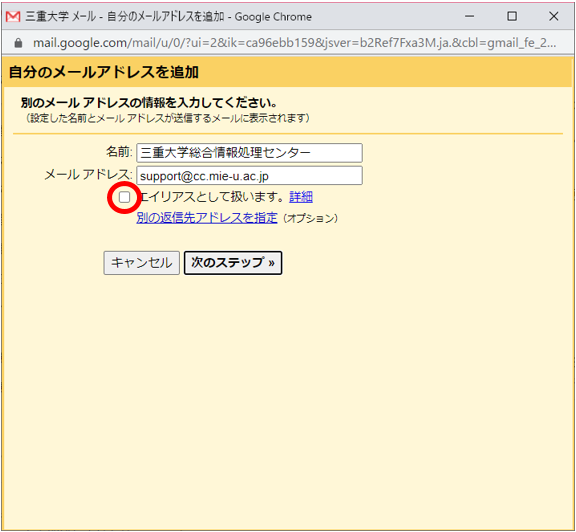Click the キャンセル button
This screenshot has width=576, height=532.
(141, 263)
